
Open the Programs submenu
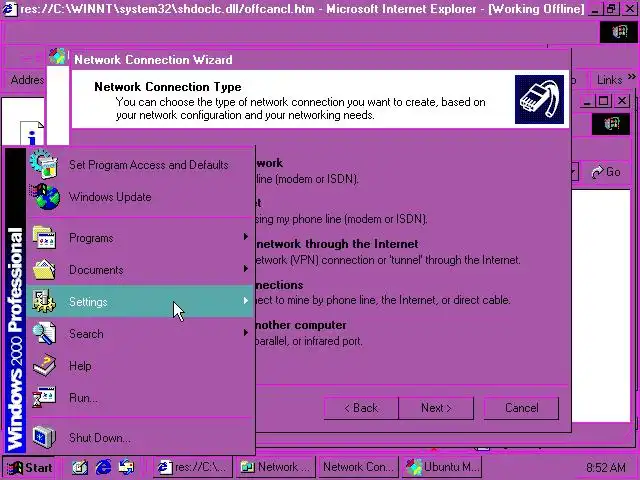140,238
